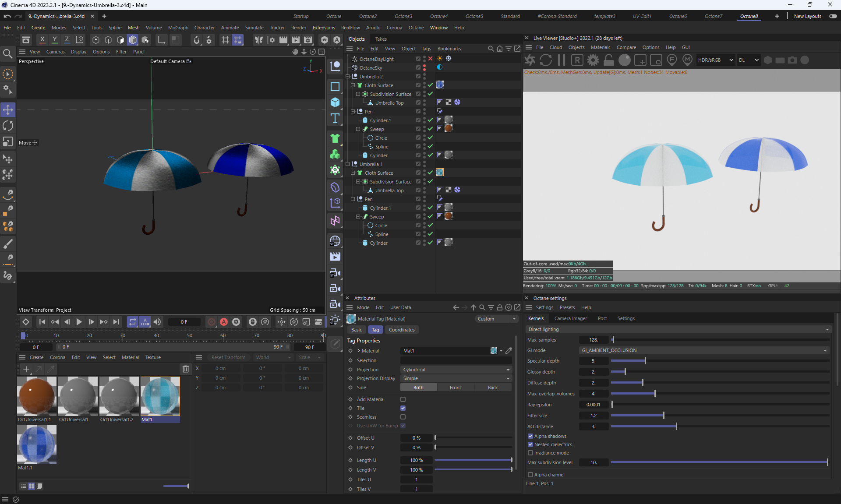Select the Mat1.1 blue material thumbnail

(37, 444)
